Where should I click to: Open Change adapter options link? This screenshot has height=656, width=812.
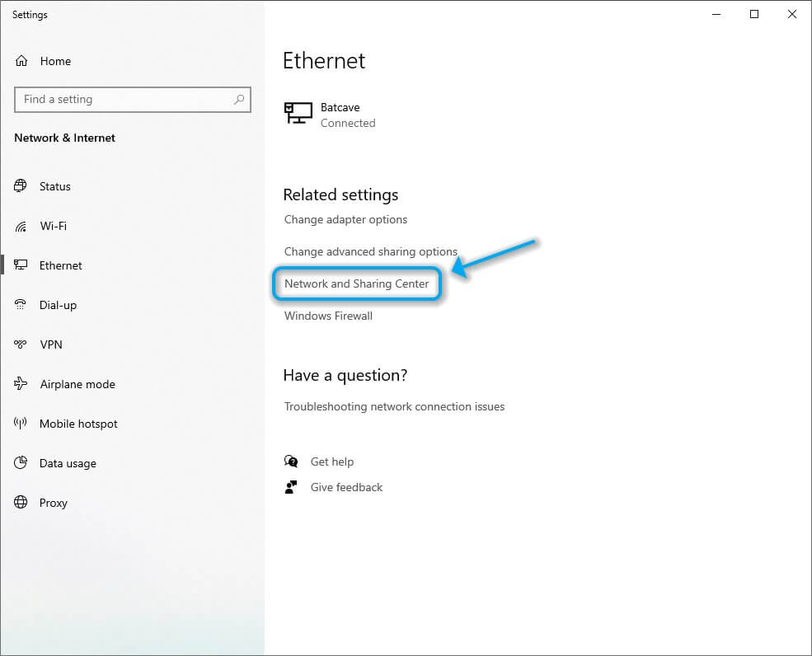click(x=345, y=219)
